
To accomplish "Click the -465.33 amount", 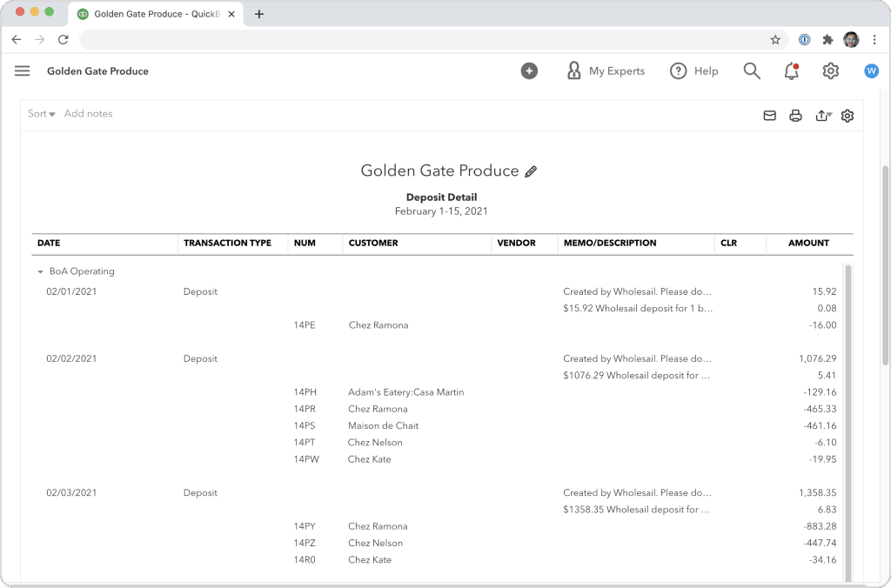I will coord(820,409).
